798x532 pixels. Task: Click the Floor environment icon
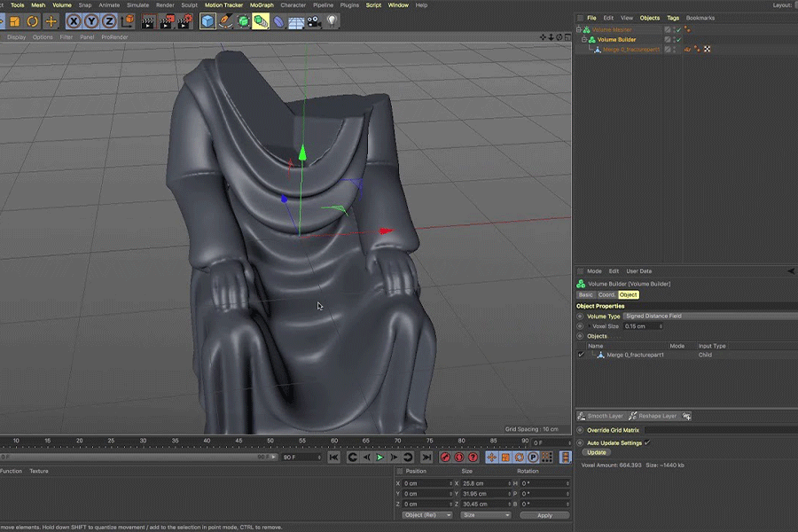tap(296, 20)
